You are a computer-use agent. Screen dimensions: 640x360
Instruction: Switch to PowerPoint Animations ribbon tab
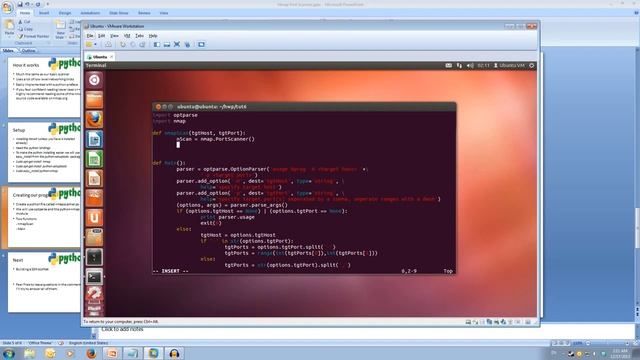(90, 13)
